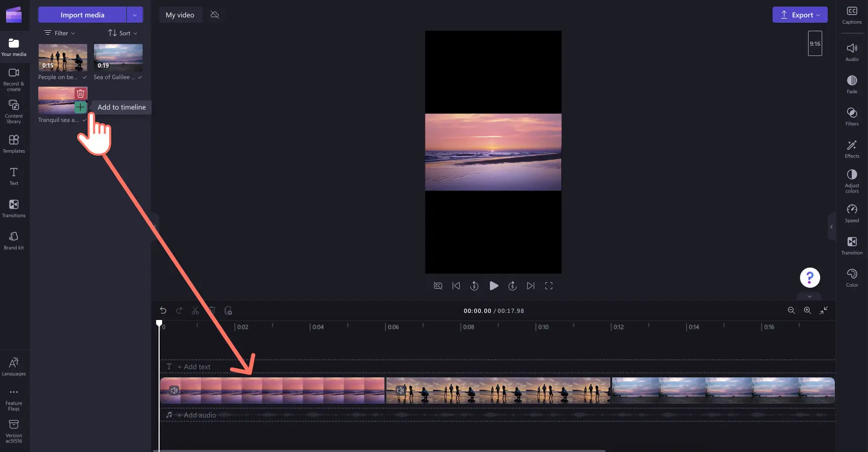Change the 9:16 aspect ratio
The image size is (868, 452).
(x=815, y=43)
